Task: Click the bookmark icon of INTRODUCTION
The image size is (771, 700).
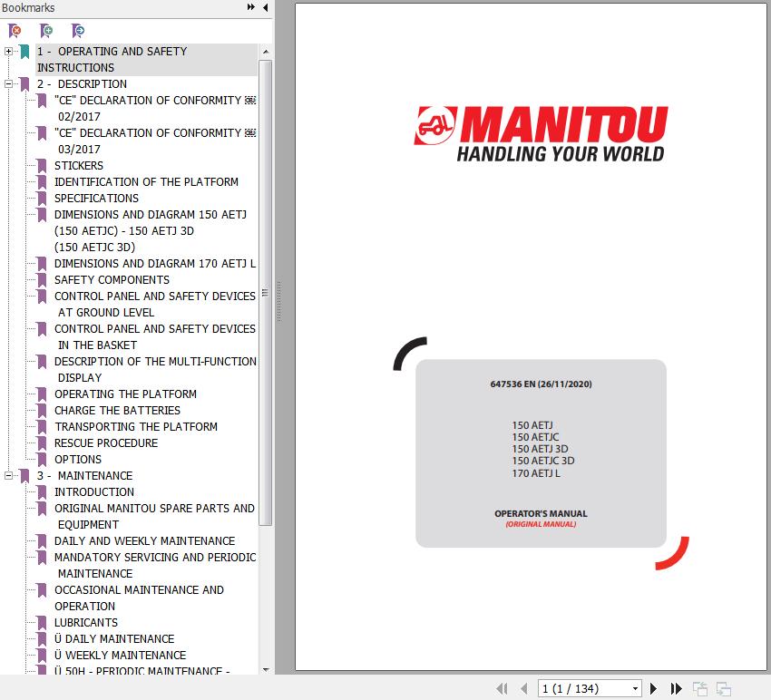Action: 42,492
